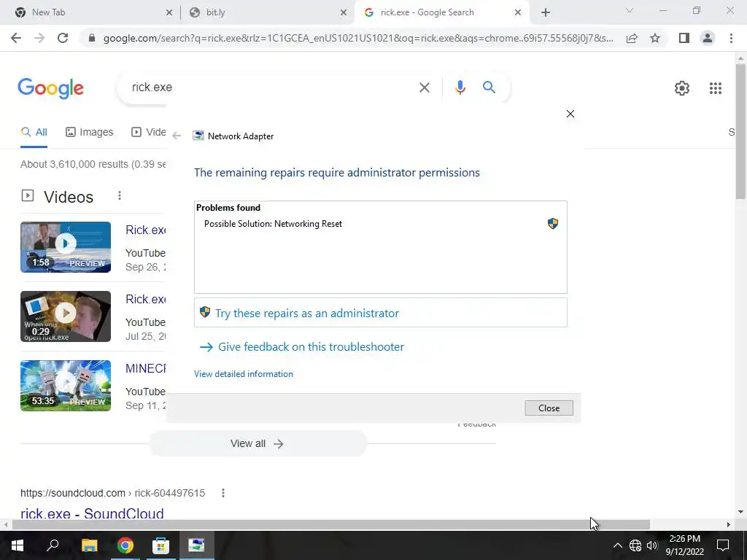This screenshot has height=560, width=747.
Task: Bookmark this page with the star icon
Action: 655,38
